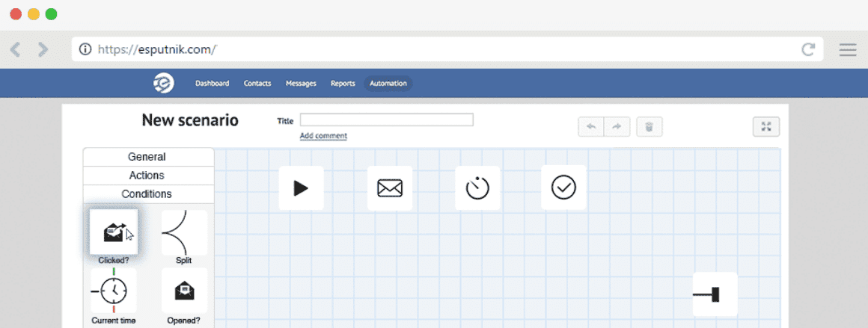
Task: Select the Current time condition icon
Action: [x=114, y=290]
